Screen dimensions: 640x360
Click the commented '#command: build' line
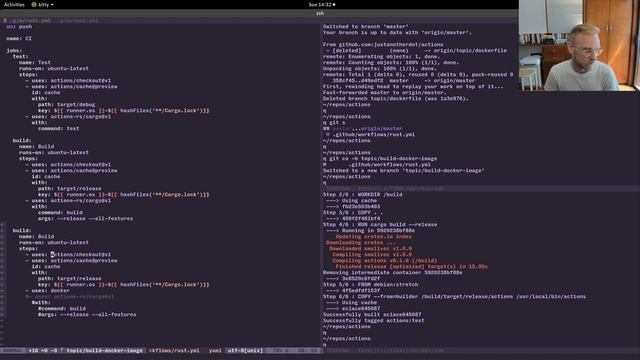click(62, 309)
